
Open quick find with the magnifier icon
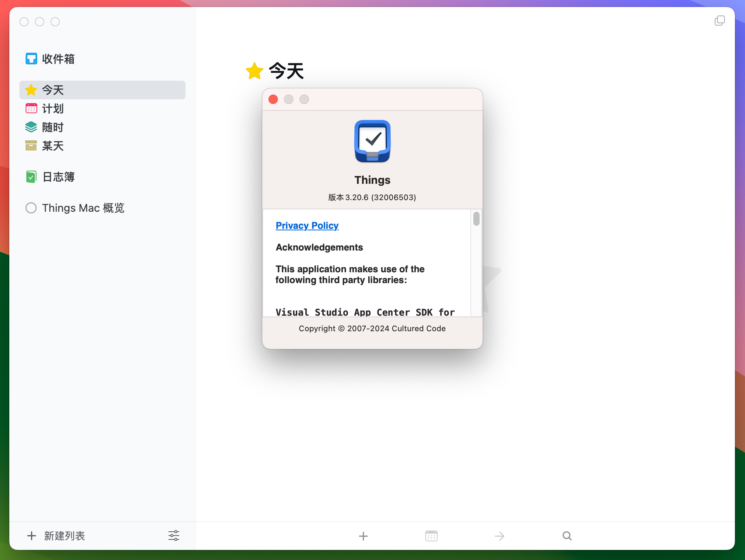tap(567, 536)
